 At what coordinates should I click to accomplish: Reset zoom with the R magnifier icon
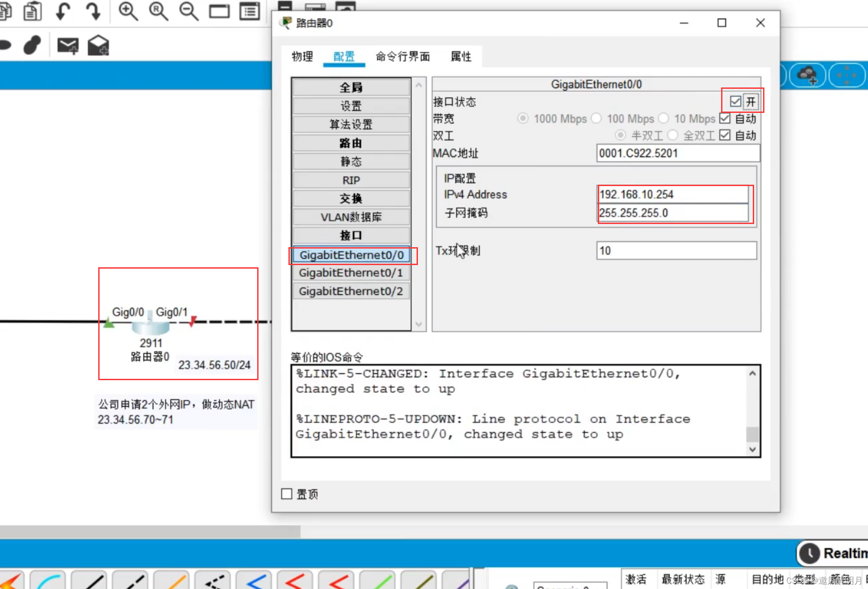(x=159, y=11)
